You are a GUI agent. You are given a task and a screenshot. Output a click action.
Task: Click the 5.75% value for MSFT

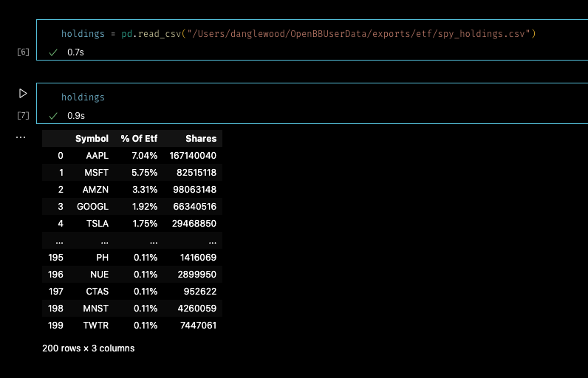(144, 173)
